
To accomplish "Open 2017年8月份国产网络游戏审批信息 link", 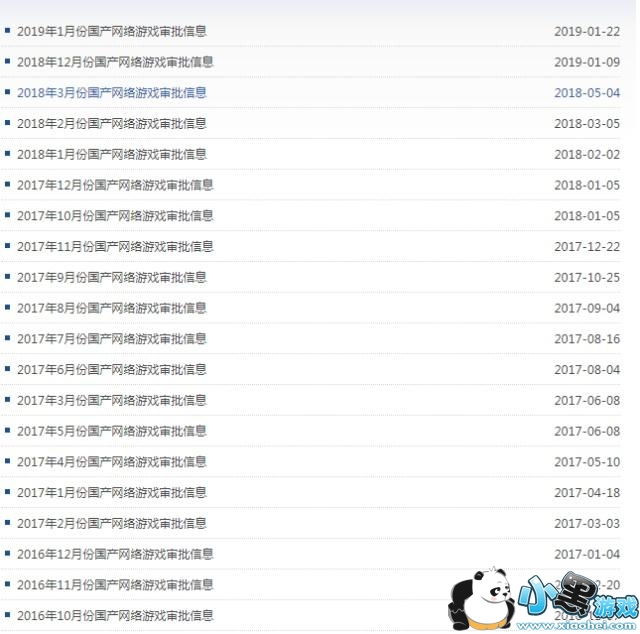I will pyautogui.click(x=112, y=308).
